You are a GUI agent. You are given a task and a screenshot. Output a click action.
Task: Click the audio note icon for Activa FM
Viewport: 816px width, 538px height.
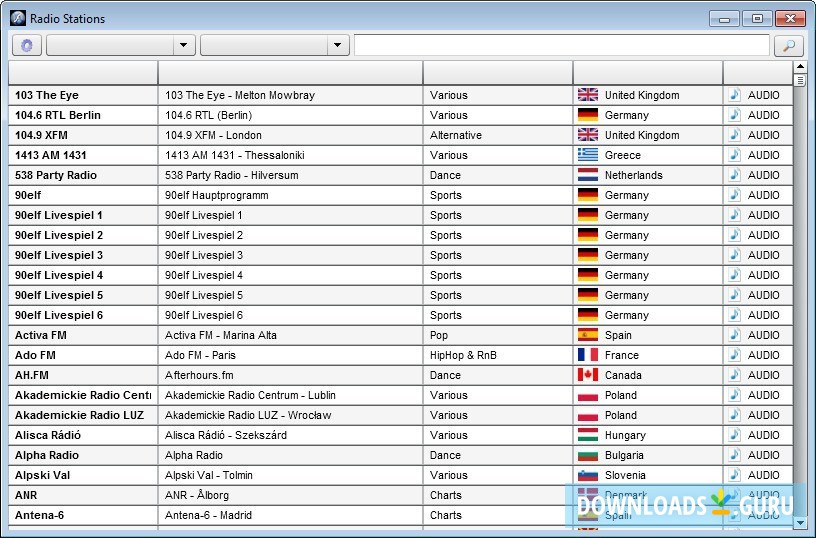734,335
